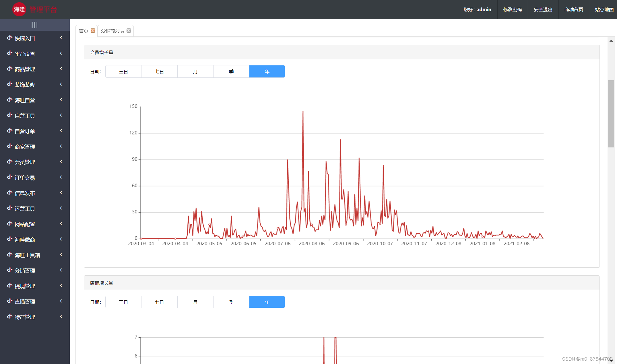Click 修改密码 in top bar
This screenshot has width=617, height=364.
512,9
